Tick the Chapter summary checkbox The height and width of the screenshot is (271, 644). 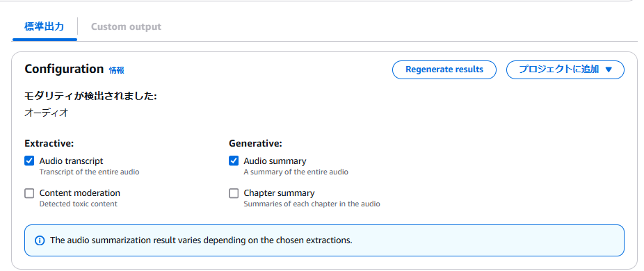233,193
